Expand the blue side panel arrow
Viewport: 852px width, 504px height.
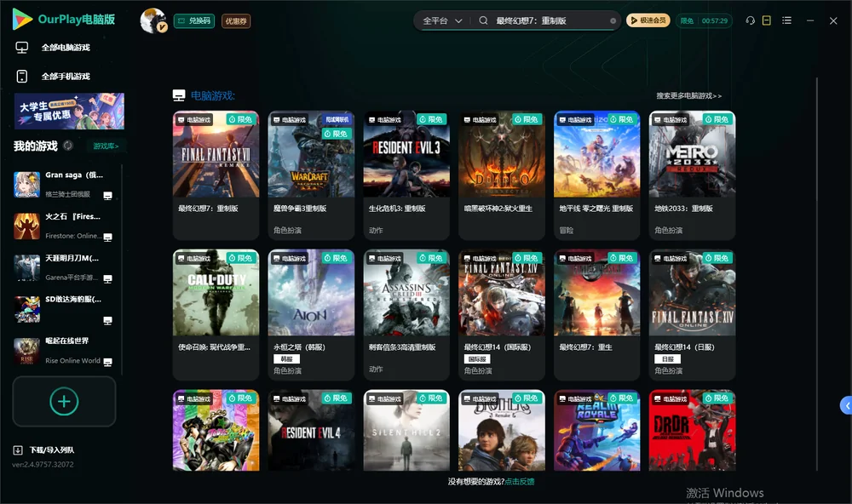(x=847, y=406)
